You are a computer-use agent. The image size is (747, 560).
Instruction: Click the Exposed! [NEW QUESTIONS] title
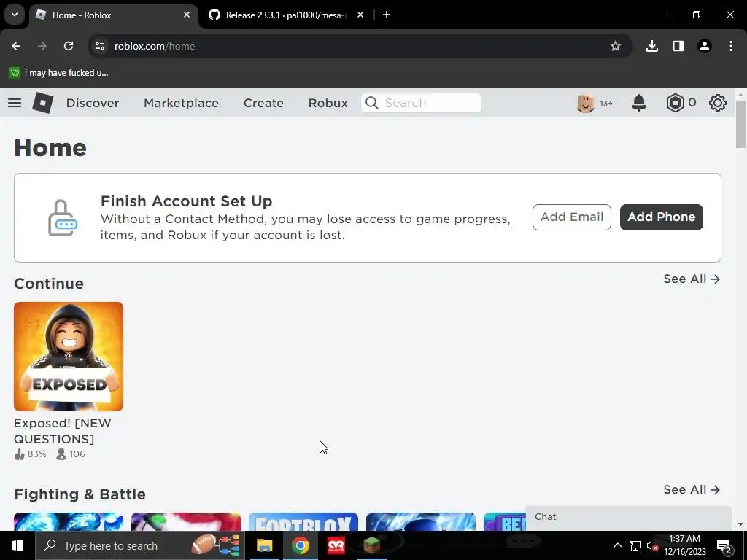[63, 431]
